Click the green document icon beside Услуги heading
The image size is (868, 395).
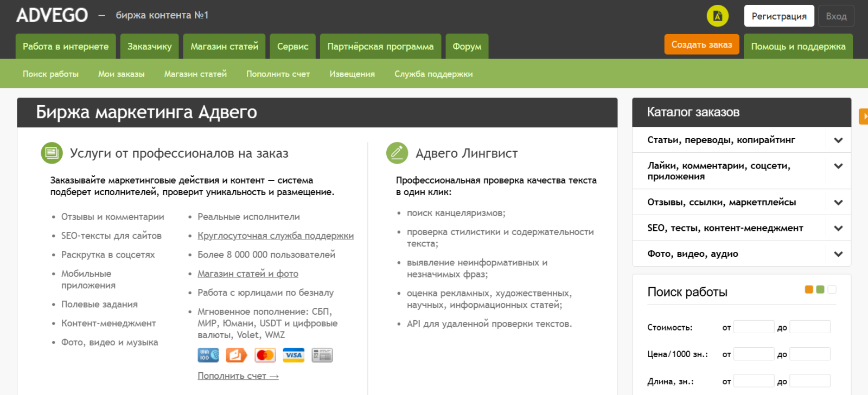pyautogui.click(x=52, y=153)
